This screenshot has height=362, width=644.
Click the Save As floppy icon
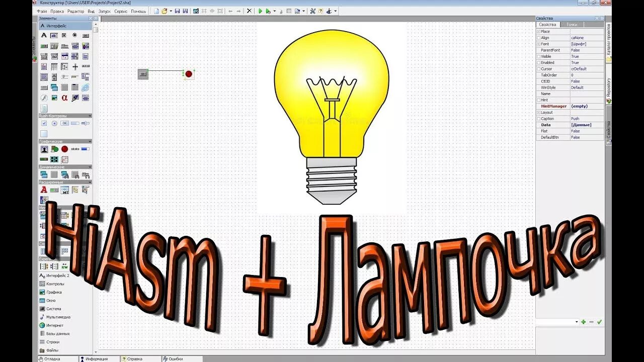[x=185, y=11]
